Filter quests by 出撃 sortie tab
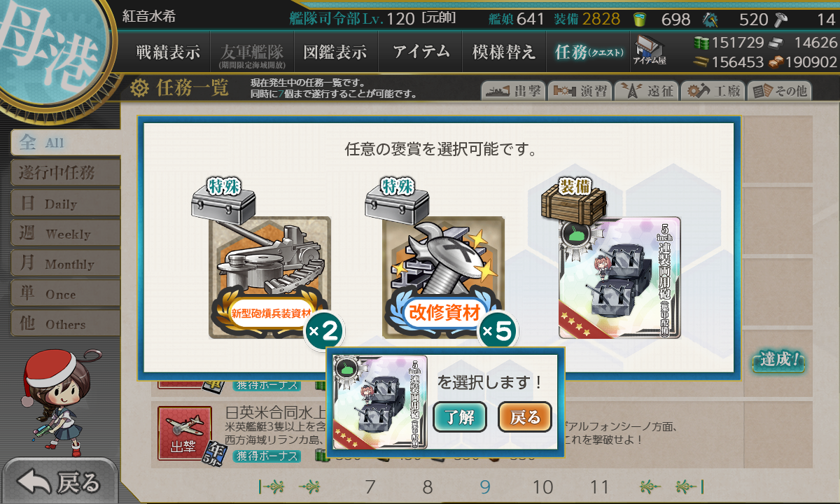Screen dimensions: 840x504 (512, 91)
